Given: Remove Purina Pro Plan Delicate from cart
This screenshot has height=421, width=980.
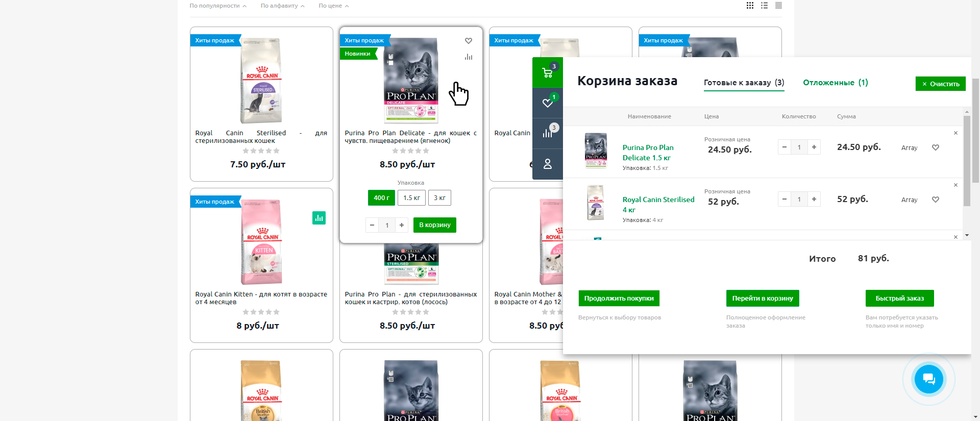Looking at the screenshot, I should point(955,133).
